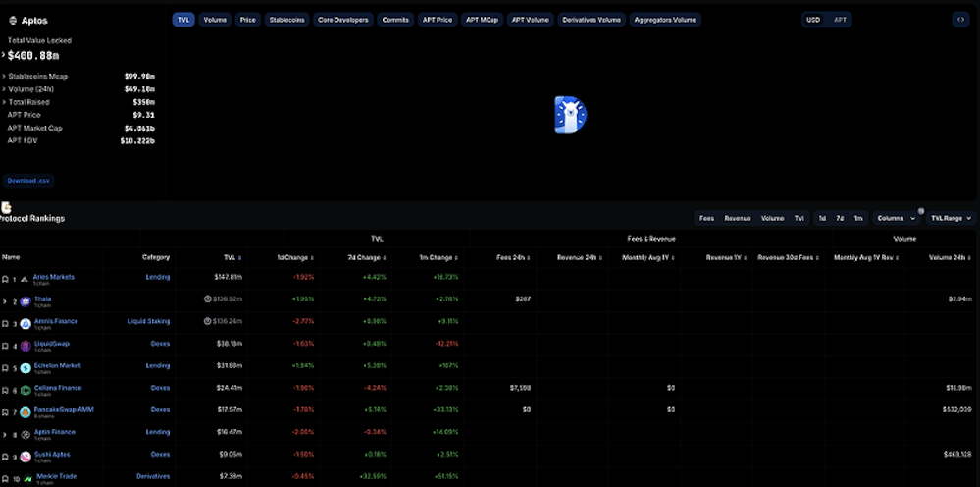
Task: Toggle the Commits chart series
Action: click(x=395, y=20)
